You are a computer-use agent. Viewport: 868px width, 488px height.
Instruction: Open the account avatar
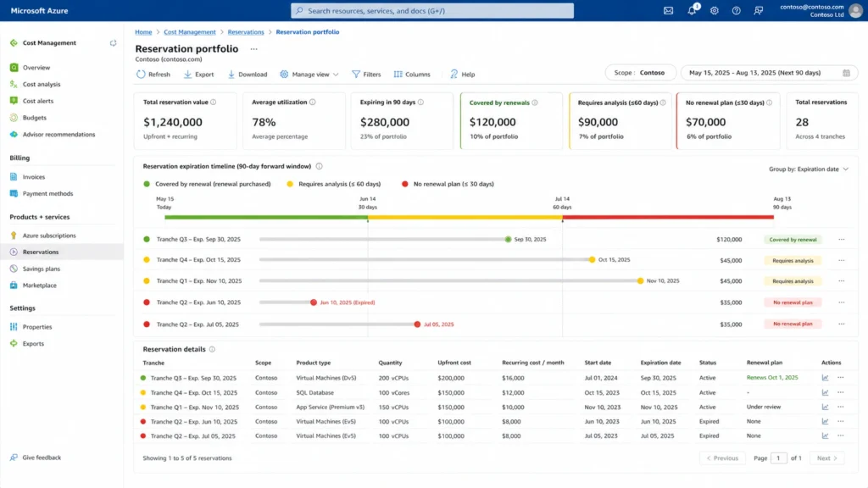pos(855,10)
